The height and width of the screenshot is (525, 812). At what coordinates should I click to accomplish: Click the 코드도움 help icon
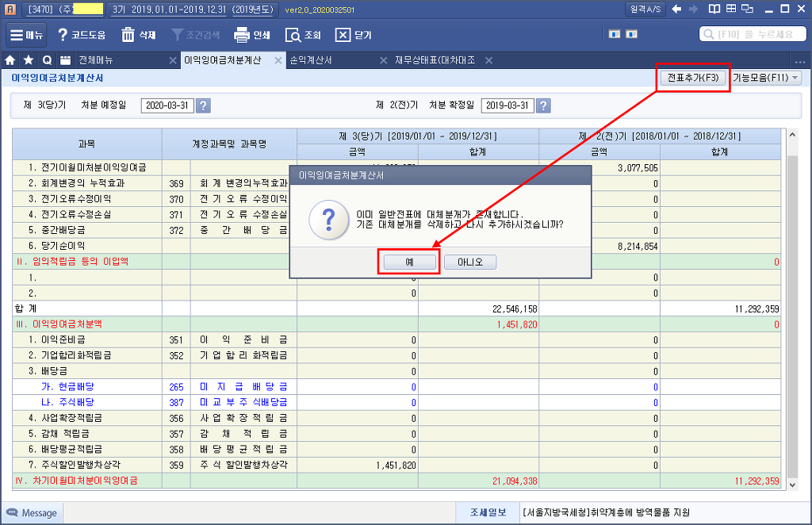(81, 35)
